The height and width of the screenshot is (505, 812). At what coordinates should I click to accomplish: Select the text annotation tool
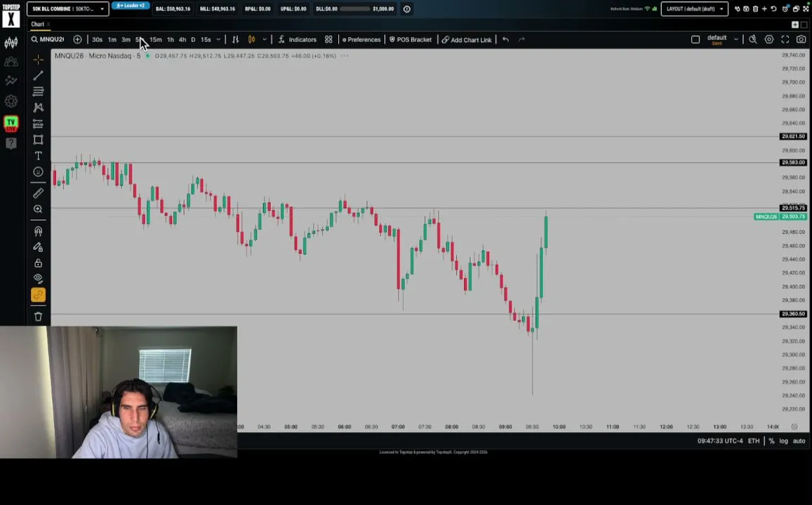(39, 156)
